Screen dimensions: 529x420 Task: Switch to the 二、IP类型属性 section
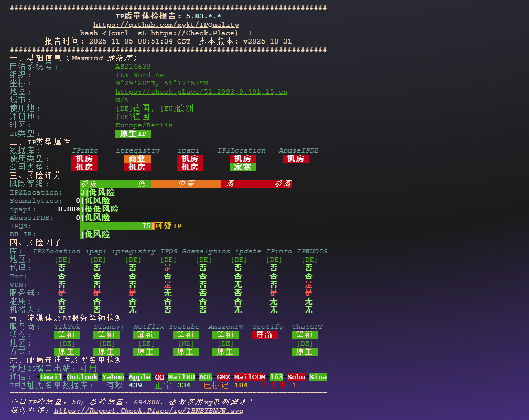pos(39,142)
